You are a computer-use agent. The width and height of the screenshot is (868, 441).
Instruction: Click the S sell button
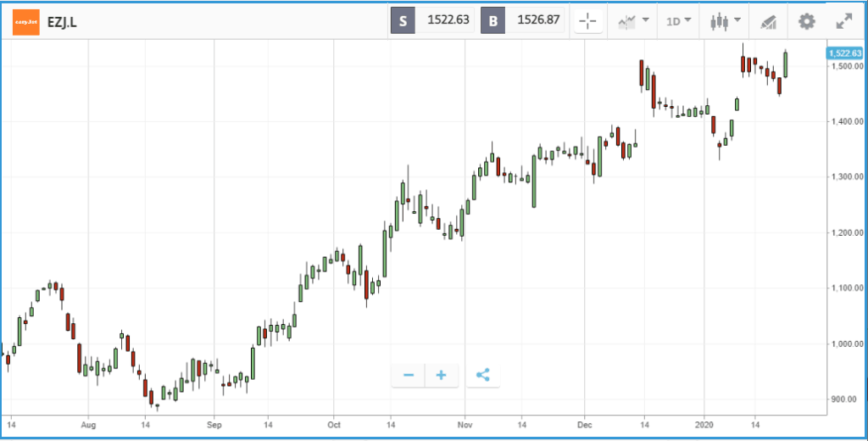point(403,21)
